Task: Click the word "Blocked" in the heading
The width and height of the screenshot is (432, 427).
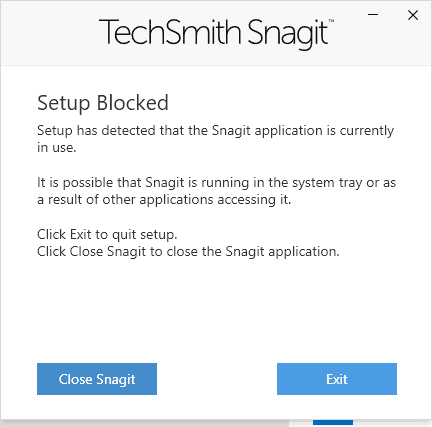Action: click(133, 103)
